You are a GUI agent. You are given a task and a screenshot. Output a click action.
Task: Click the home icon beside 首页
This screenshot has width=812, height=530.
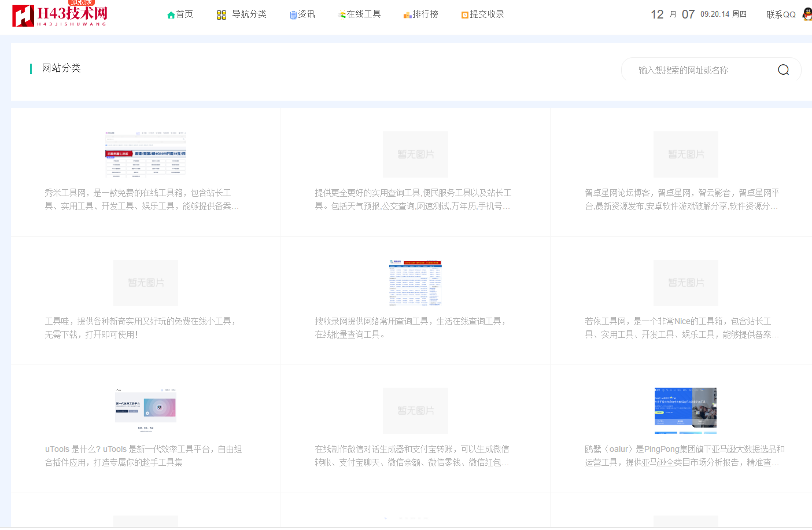[x=171, y=15]
